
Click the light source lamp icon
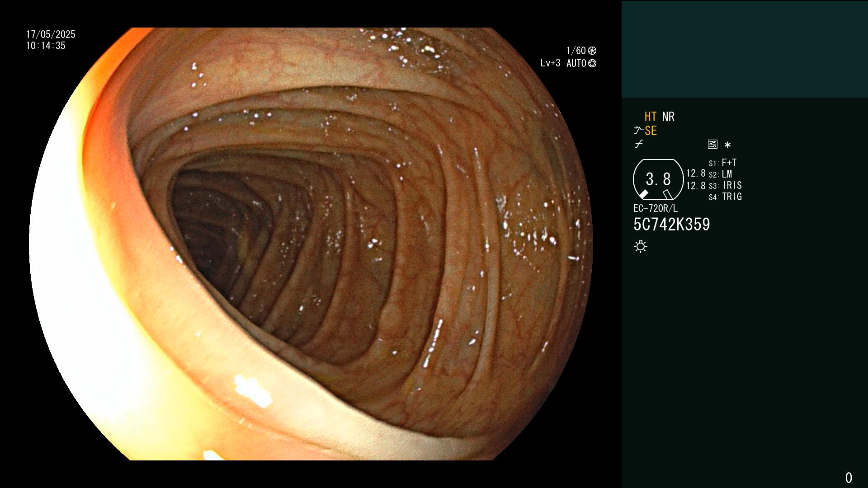pyautogui.click(x=641, y=246)
